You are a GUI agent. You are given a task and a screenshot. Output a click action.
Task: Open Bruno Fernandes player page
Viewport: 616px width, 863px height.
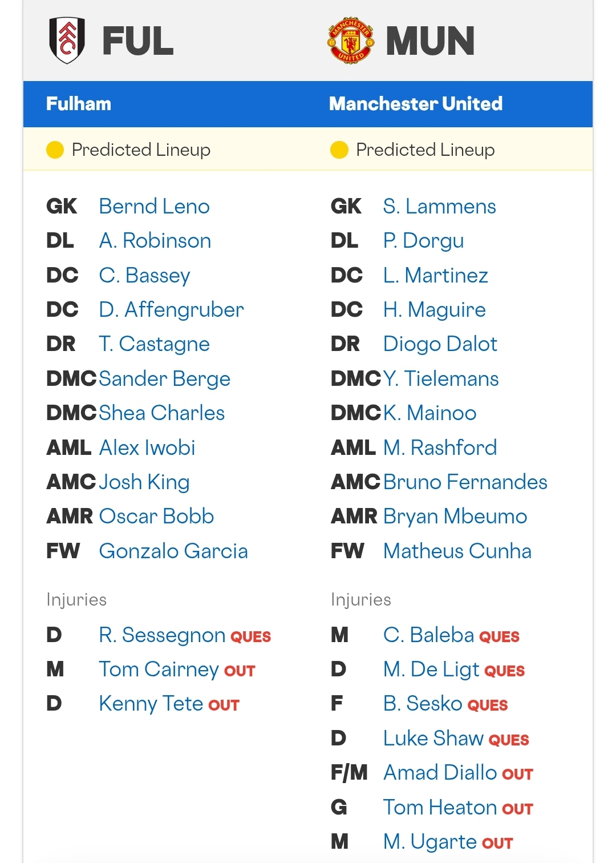click(465, 482)
